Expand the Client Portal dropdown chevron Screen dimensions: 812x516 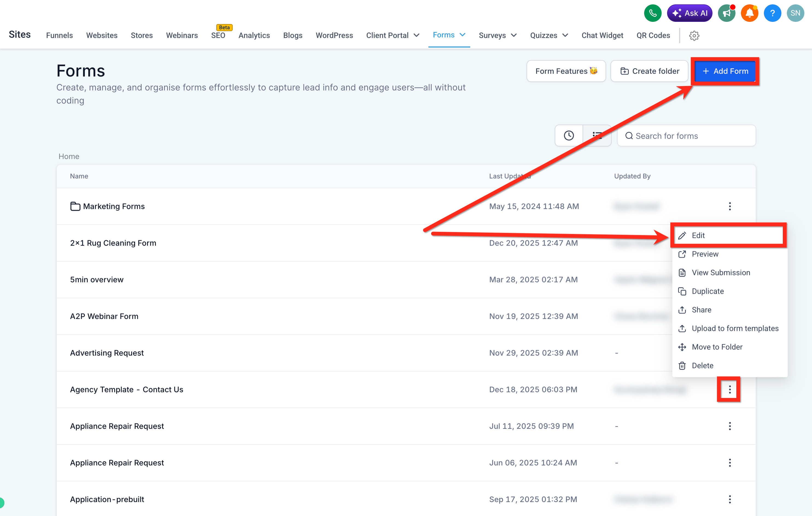point(416,35)
